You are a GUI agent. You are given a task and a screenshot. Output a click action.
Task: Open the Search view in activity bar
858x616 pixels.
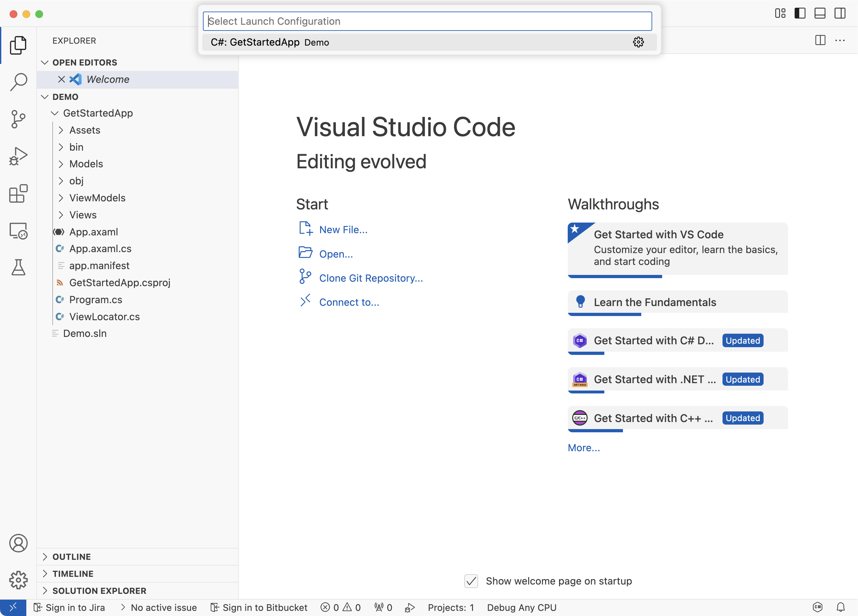tap(18, 82)
